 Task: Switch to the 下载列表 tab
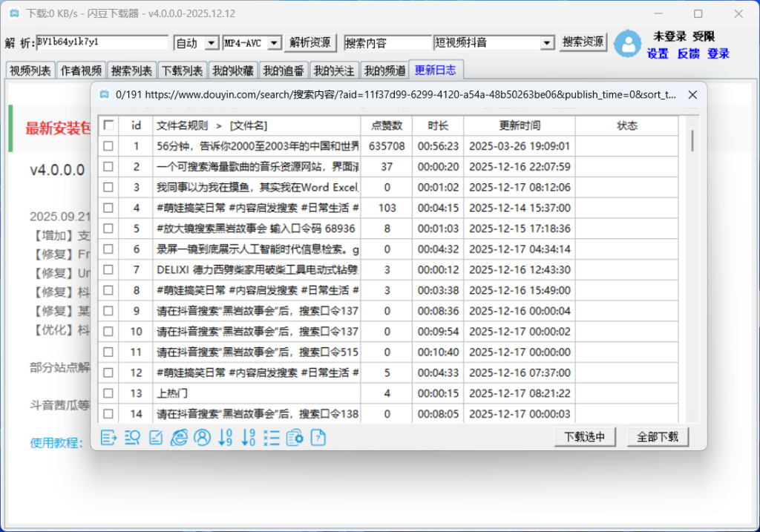(x=182, y=71)
